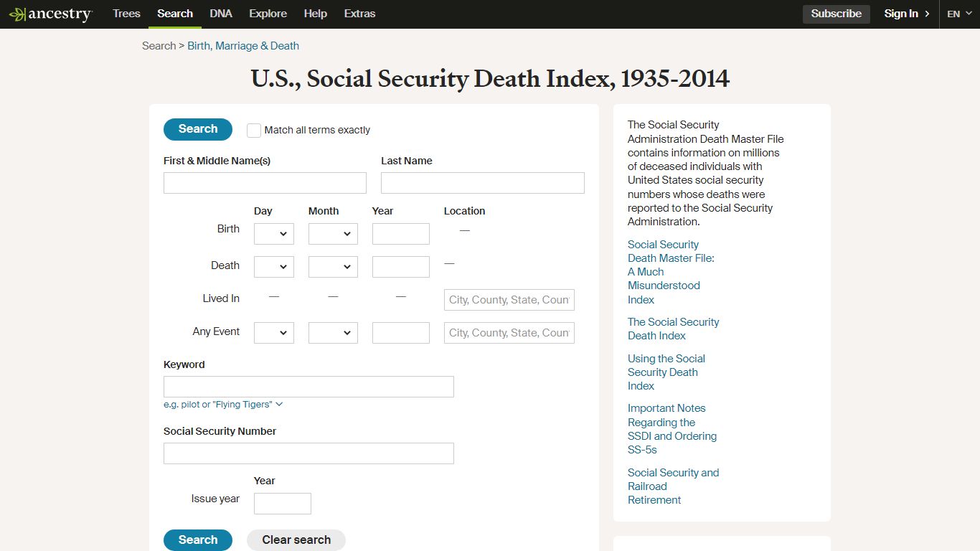Open the Death Month dropdown

coord(333,267)
